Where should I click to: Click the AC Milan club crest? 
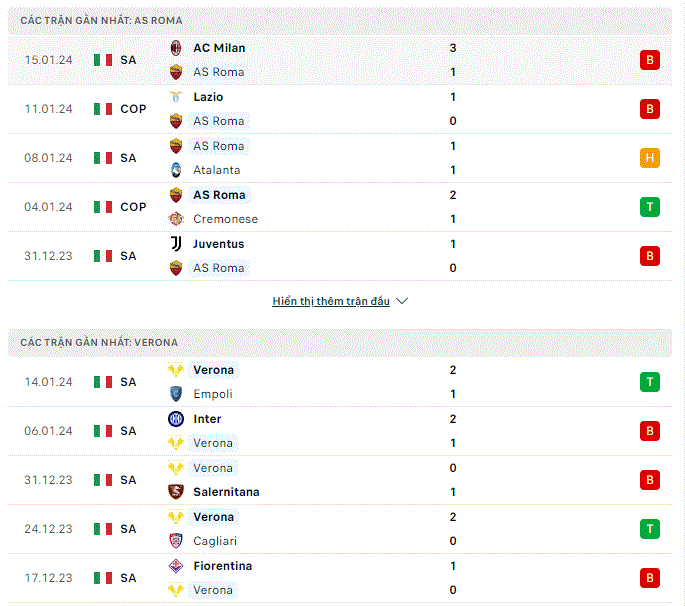coord(176,48)
